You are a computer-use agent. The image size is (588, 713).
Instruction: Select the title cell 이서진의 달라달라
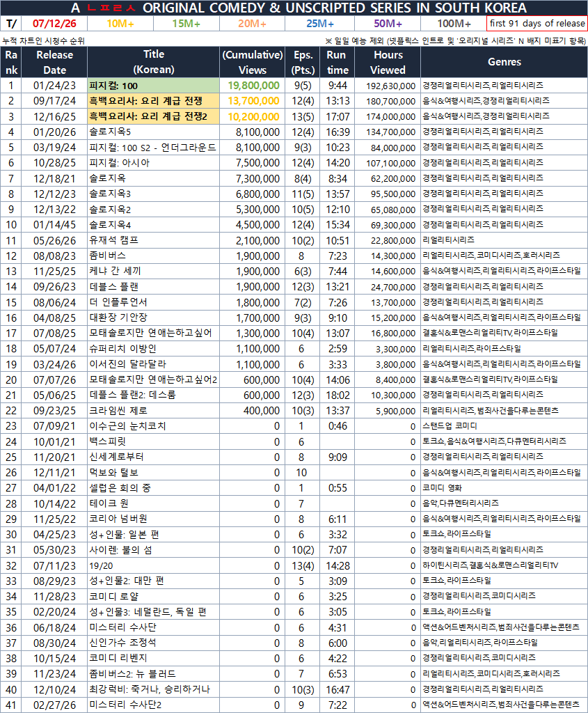153,364
